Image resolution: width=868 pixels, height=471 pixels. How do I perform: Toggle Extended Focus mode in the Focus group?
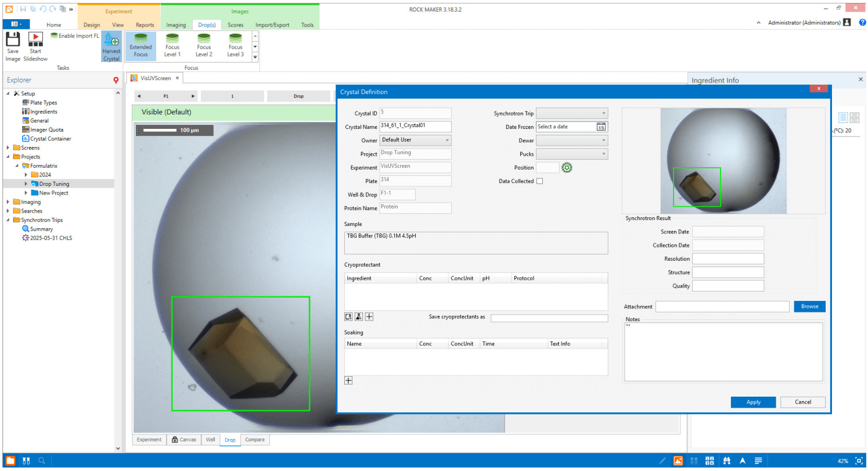pos(141,46)
